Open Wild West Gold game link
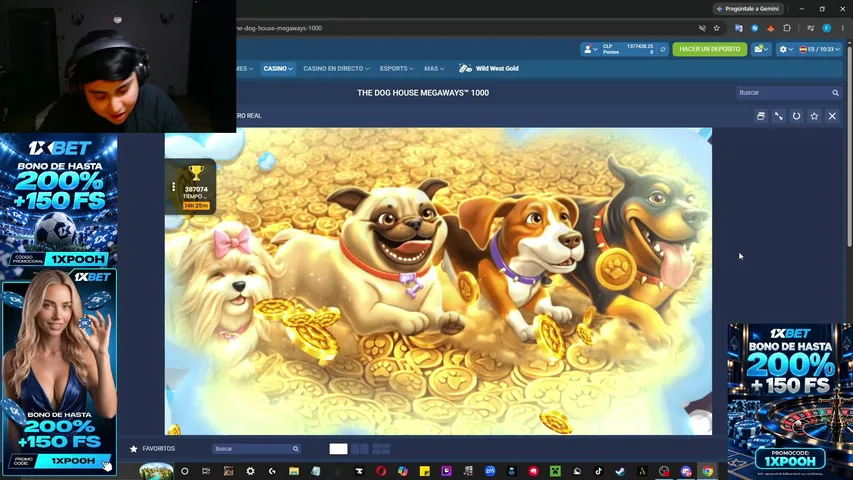 pyautogui.click(x=489, y=69)
